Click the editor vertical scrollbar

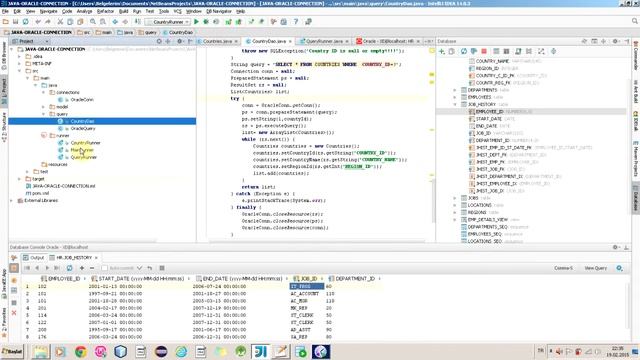pyautogui.click(x=433, y=201)
